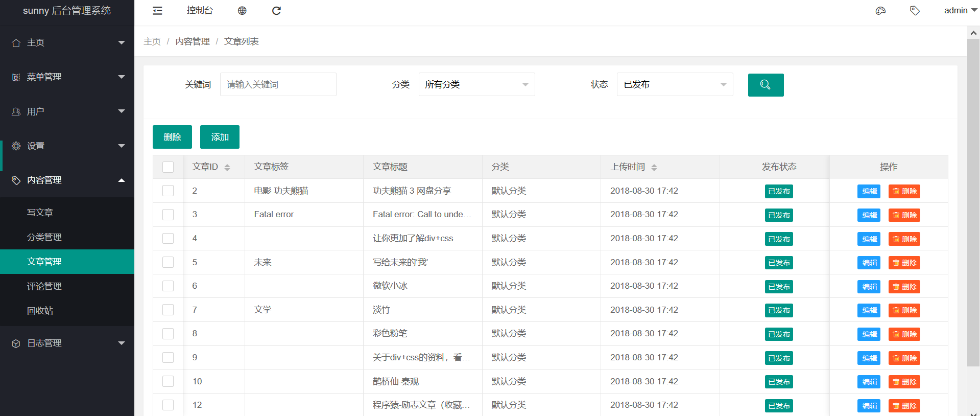Open 评论管理 in the sidebar
The height and width of the screenshot is (416, 980).
tap(44, 286)
